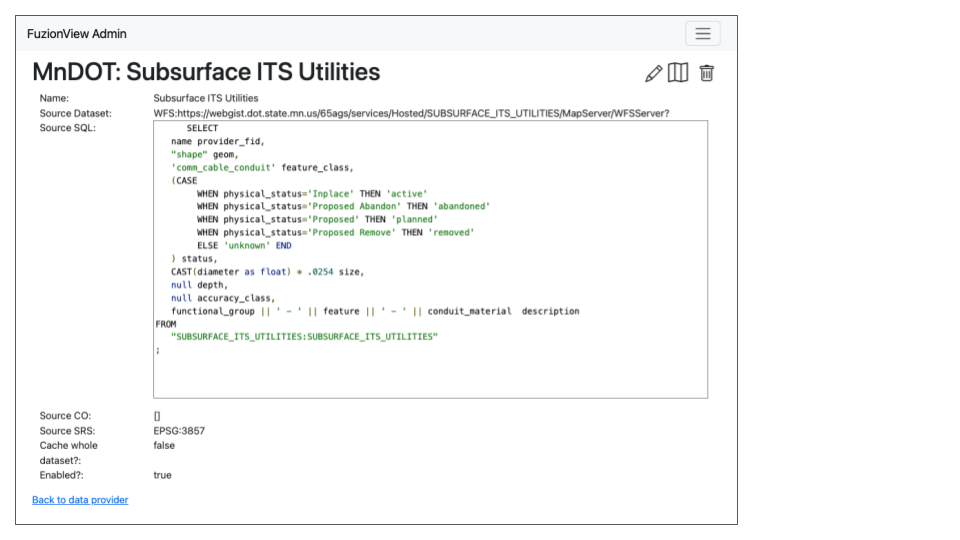Image resolution: width=960 pixels, height=540 pixels.
Task: Click the Source SRS value EPSG:3857
Action: pyautogui.click(x=179, y=431)
